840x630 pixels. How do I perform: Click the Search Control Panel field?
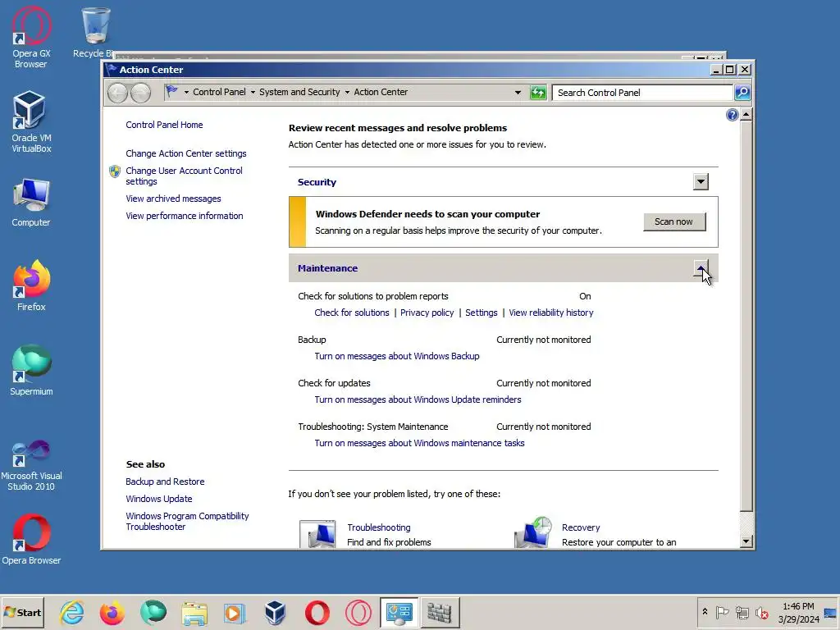(643, 93)
